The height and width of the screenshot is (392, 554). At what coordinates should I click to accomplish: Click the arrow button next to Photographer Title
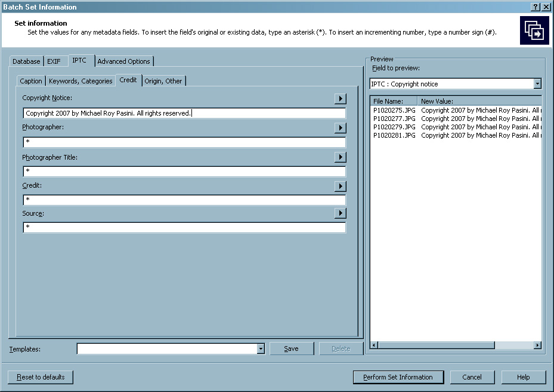pos(340,157)
